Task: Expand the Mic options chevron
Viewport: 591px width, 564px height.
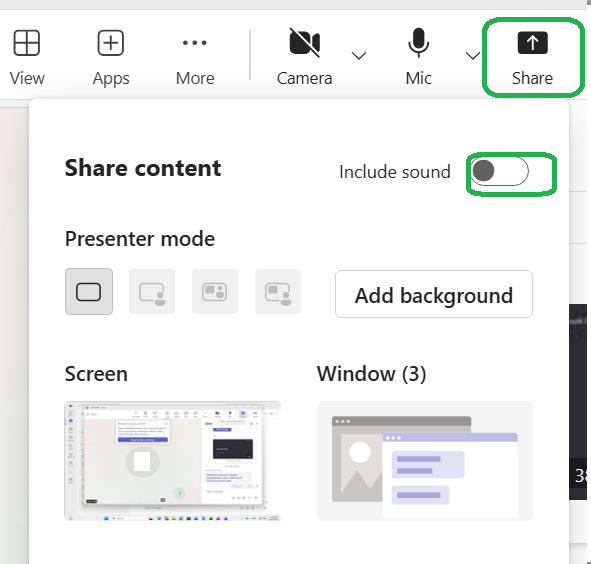Action: tap(472, 56)
